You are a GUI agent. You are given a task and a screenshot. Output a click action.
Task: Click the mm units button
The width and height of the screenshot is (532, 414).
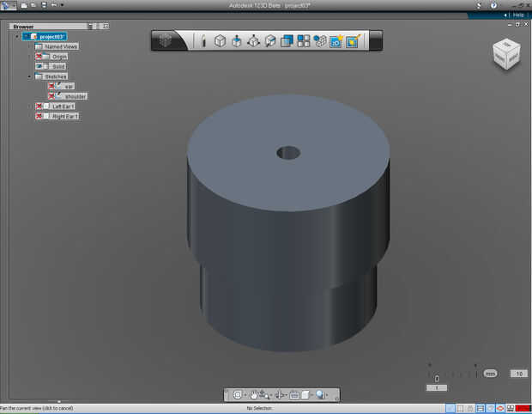coord(490,374)
